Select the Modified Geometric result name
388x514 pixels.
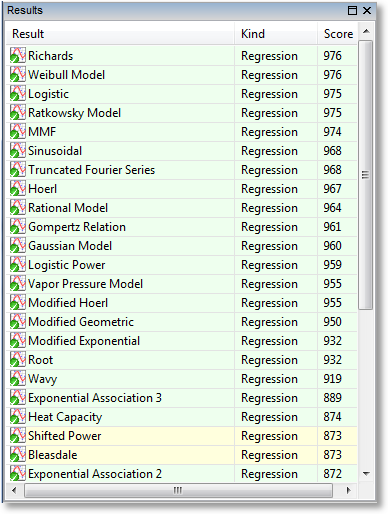pyautogui.click(x=81, y=322)
